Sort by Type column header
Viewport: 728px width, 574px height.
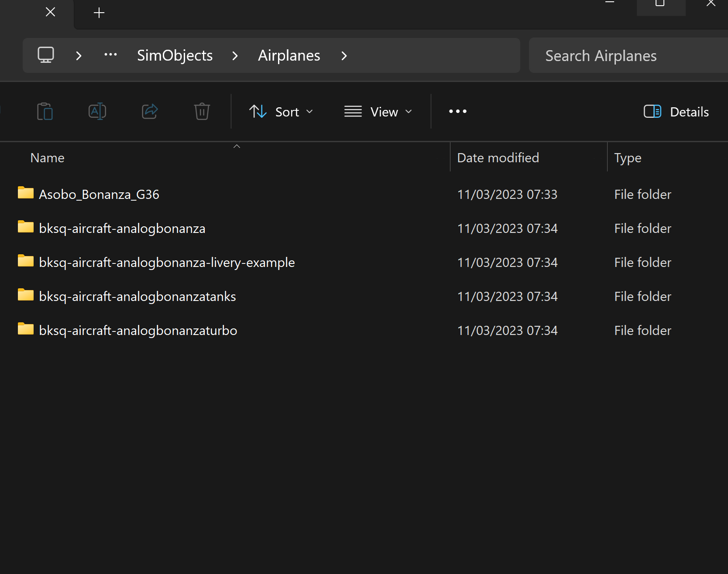click(x=628, y=158)
